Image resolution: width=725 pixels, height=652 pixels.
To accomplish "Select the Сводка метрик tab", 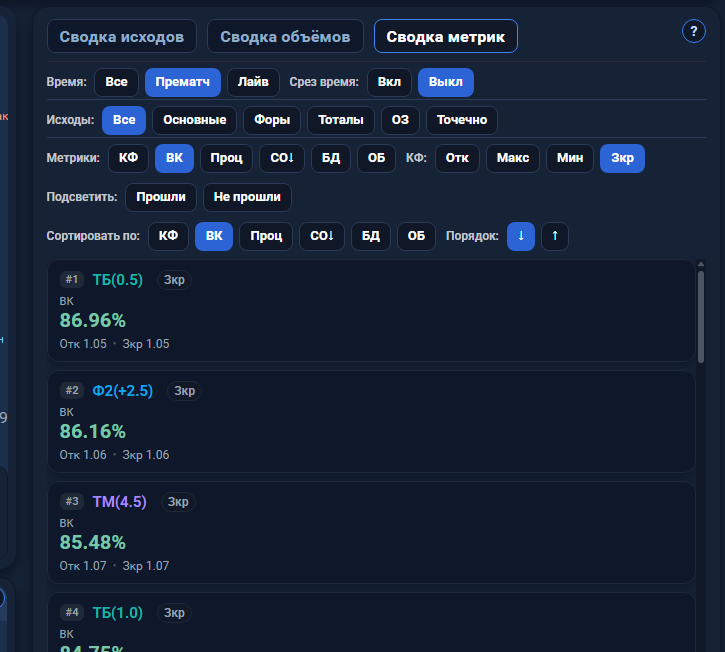I will pyautogui.click(x=445, y=36).
